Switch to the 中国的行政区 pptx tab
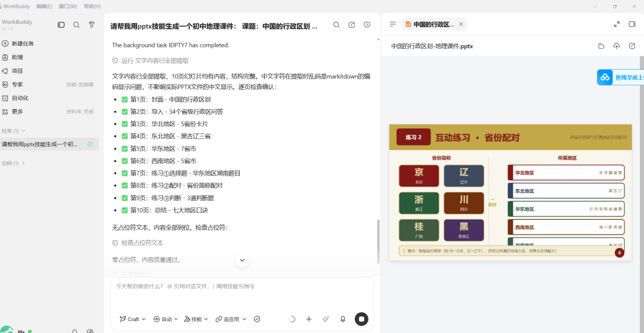The width and height of the screenshot is (644, 333). 431,24
